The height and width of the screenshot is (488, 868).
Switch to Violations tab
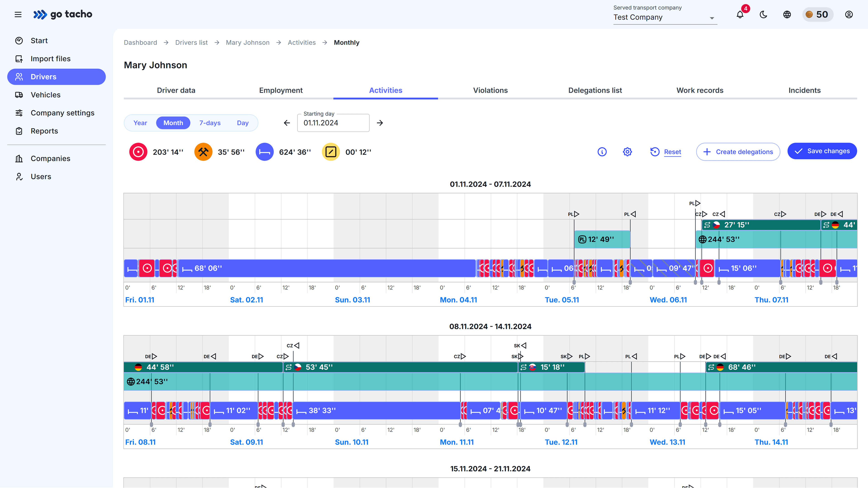pyautogui.click(x=490, y=90)
